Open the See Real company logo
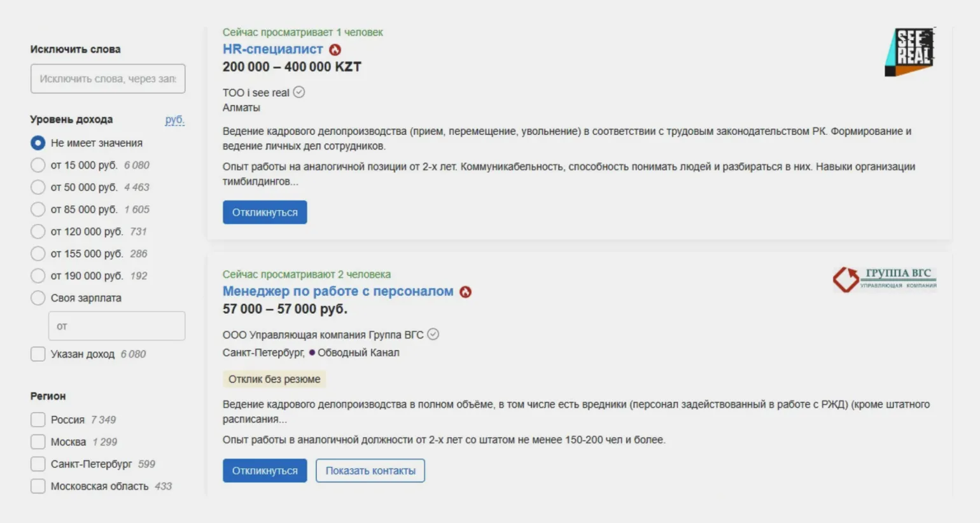The image size is (980, 523). point(909,52)
